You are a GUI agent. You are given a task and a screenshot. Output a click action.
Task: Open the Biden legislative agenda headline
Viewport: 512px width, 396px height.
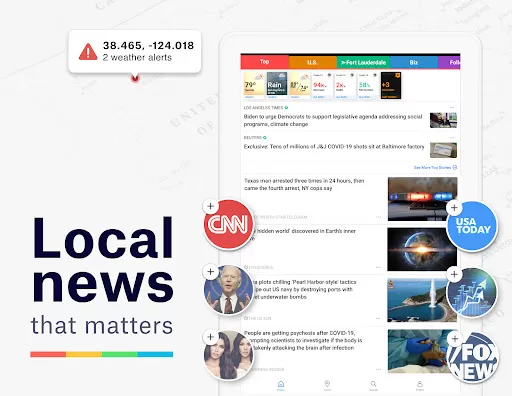pos(333,120)
